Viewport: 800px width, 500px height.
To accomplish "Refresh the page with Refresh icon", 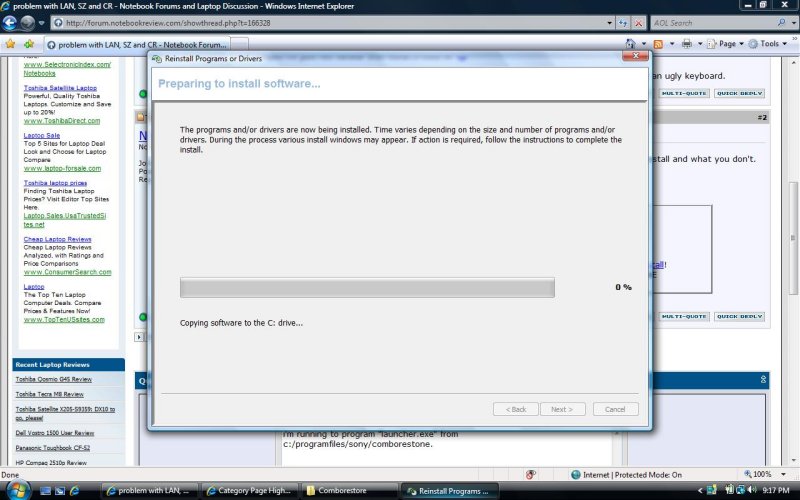I will click(623, 23).
